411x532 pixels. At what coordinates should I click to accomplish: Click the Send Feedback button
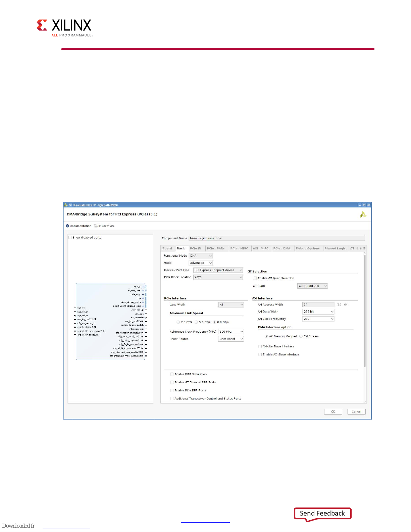322,514
